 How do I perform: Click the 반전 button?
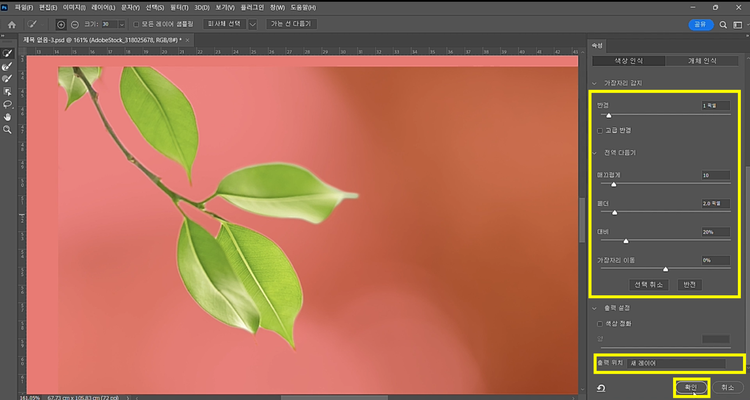(689, 284)
